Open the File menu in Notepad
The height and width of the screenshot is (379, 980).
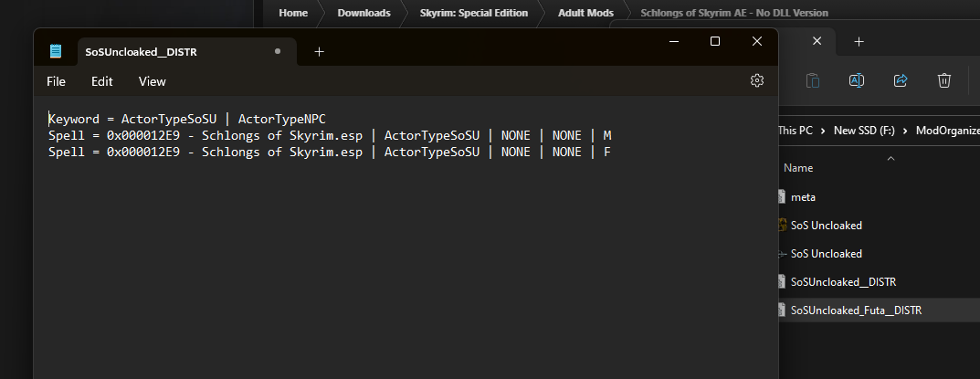click(56, 81)
